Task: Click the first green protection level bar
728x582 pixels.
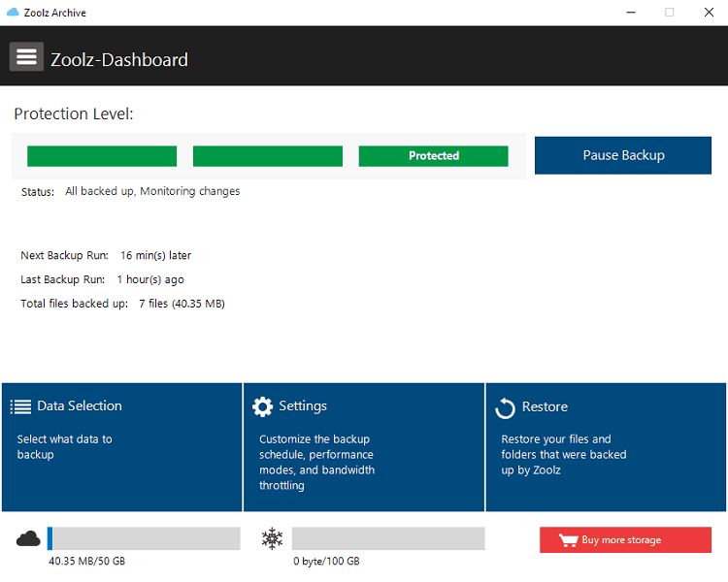Action: pyautogui.click(x=102, y=156)
